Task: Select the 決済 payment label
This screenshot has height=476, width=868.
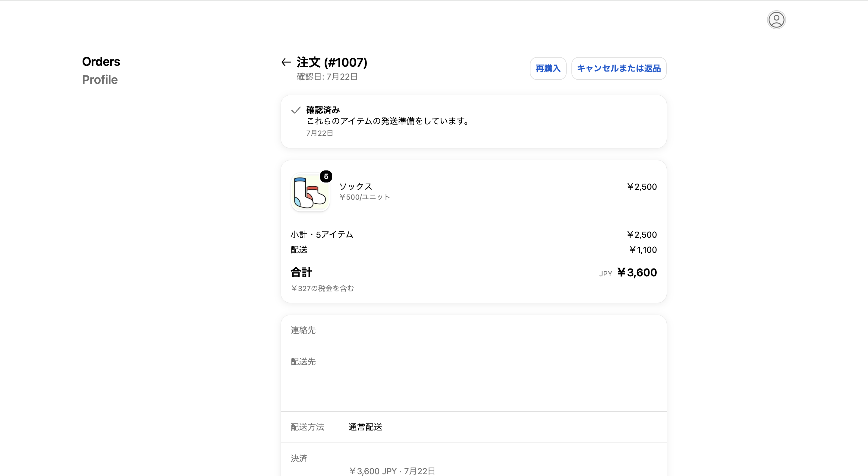Action: click(x=299, y=459)
